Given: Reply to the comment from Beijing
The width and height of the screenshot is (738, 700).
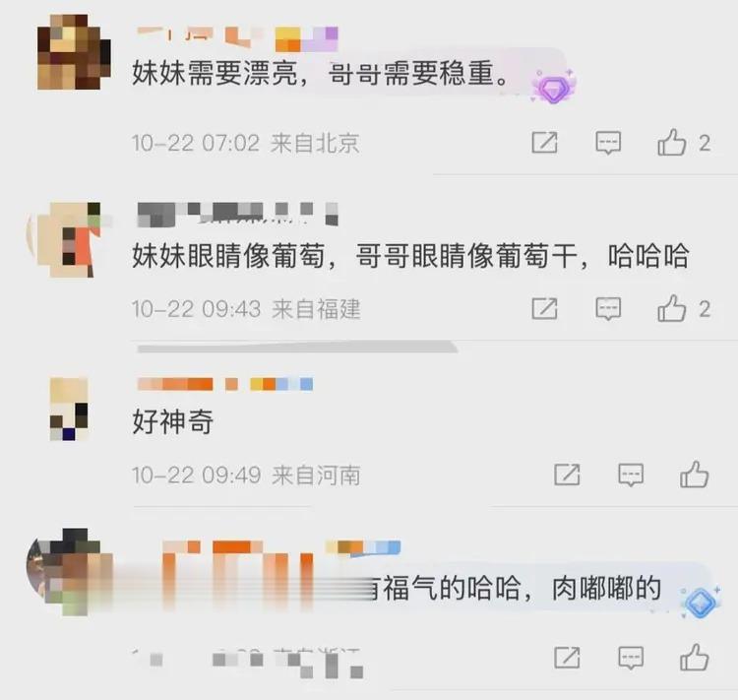Looking at the screenshot, I should (x=608, y=143).
